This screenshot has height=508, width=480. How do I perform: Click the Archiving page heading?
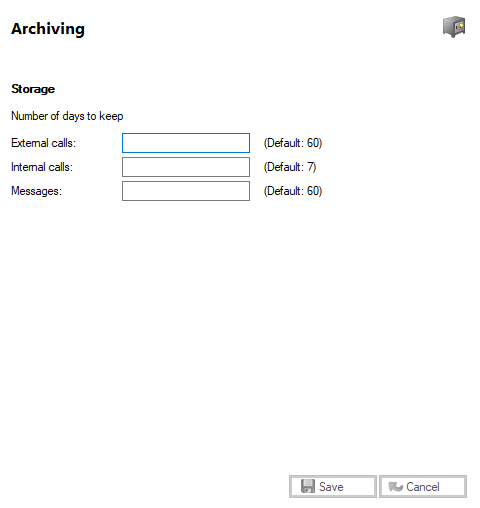[x=48, y=29]
